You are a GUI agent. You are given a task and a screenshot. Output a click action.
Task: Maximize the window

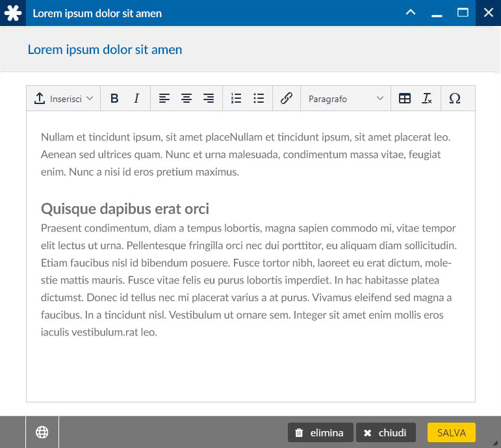[463, 13]
